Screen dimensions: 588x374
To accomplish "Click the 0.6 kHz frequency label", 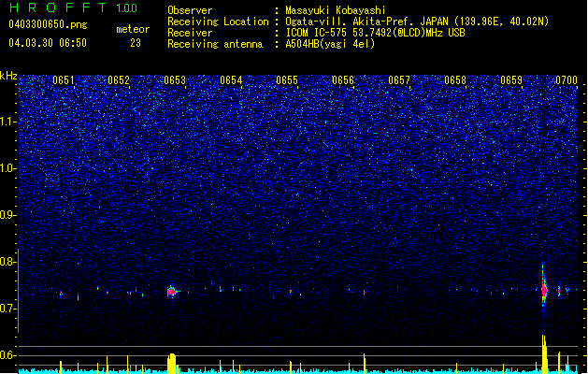I will [7, 355].
